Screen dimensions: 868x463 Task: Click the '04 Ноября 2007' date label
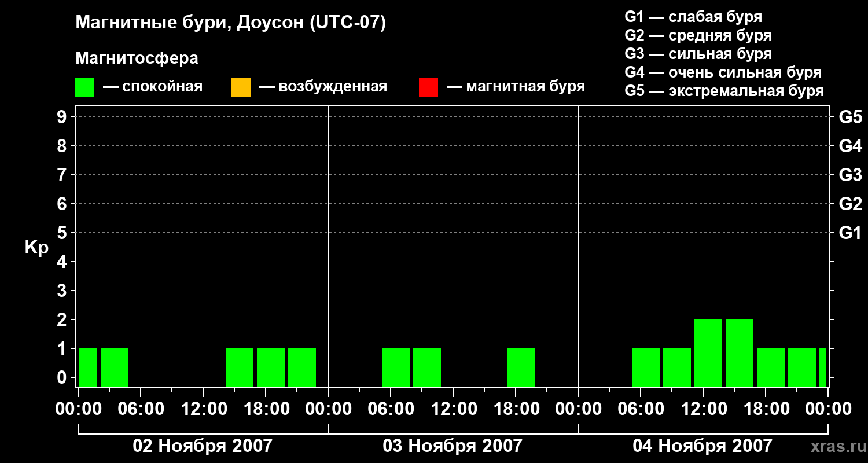703,446
